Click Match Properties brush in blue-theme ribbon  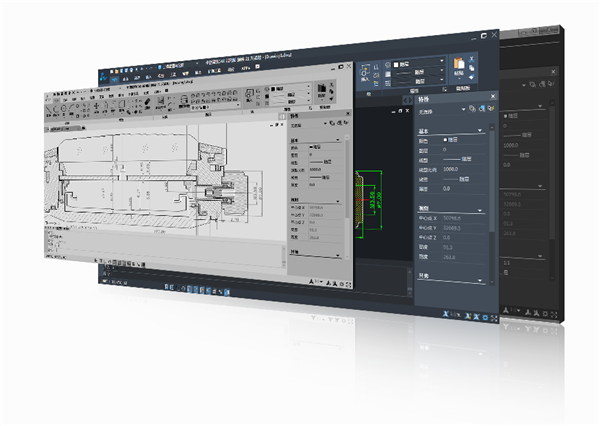pos(471,77)
